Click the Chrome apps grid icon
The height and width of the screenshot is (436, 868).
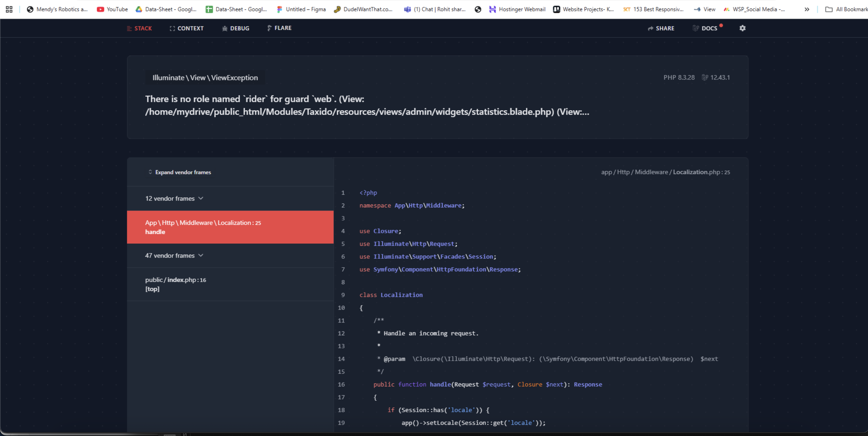coord(9,9)
